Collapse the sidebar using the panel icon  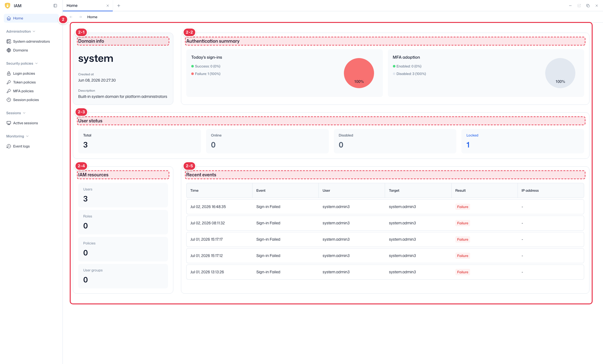[x=55, y=6]
